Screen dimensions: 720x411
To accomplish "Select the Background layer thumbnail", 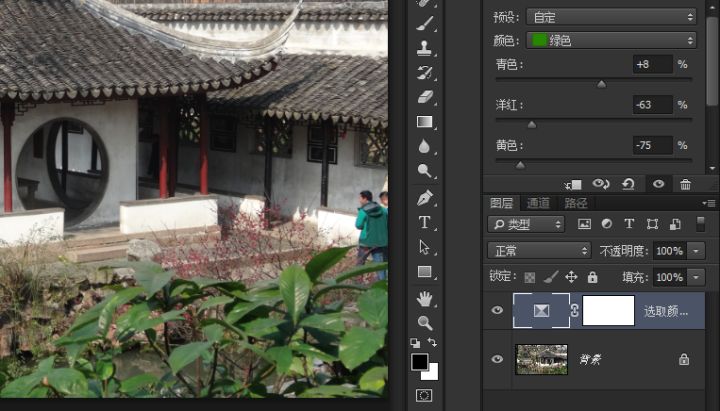I will pyautogui.click(x=541, y=360).
